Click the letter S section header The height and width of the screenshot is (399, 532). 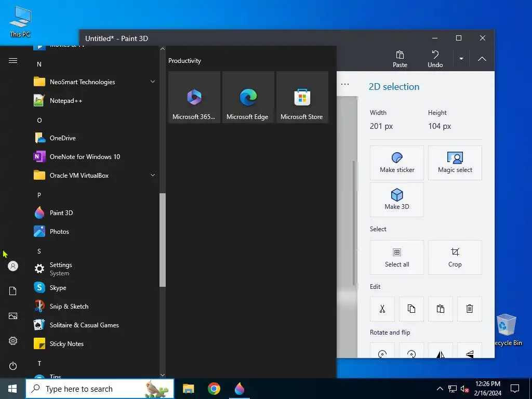39,251
